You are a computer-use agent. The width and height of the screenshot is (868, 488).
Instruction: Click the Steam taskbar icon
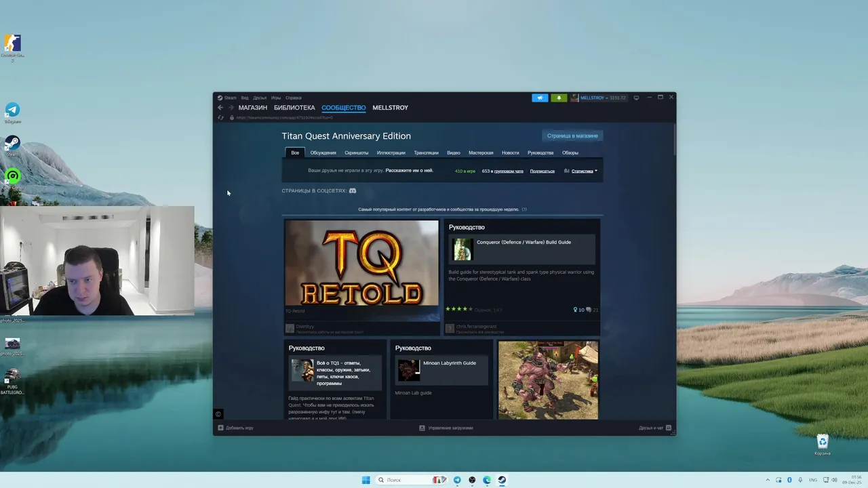point(502,480)
